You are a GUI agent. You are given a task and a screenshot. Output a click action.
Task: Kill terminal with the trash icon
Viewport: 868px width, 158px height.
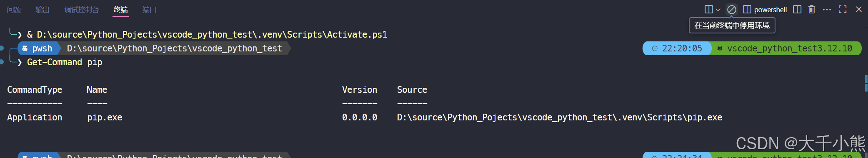pyautogui.click(x=812, y=10)
